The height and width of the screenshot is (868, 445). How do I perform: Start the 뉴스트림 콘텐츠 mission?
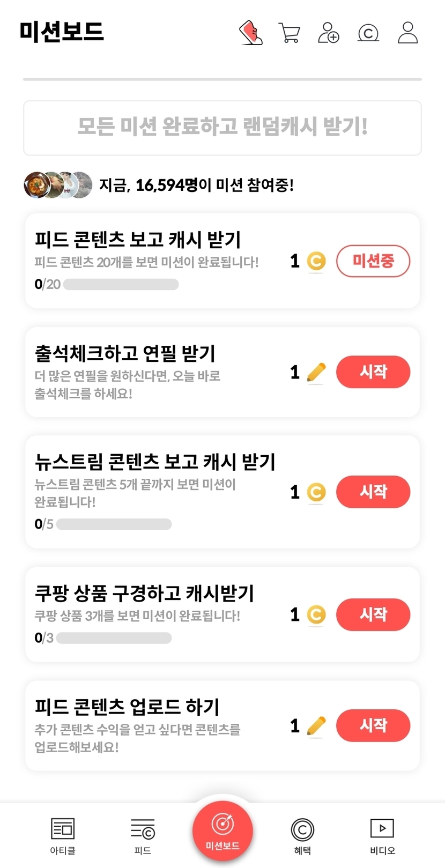coord(373,492)
